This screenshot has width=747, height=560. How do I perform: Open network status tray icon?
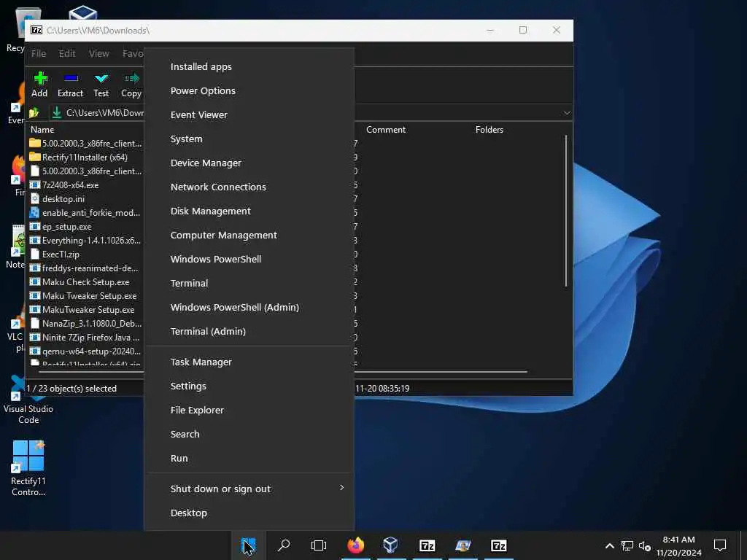627,545
